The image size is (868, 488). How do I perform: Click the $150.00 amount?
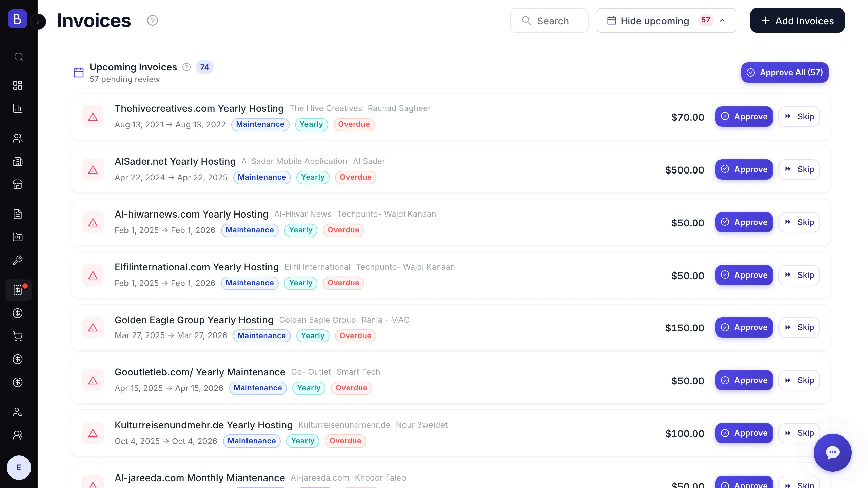click(x=684, y=328)
